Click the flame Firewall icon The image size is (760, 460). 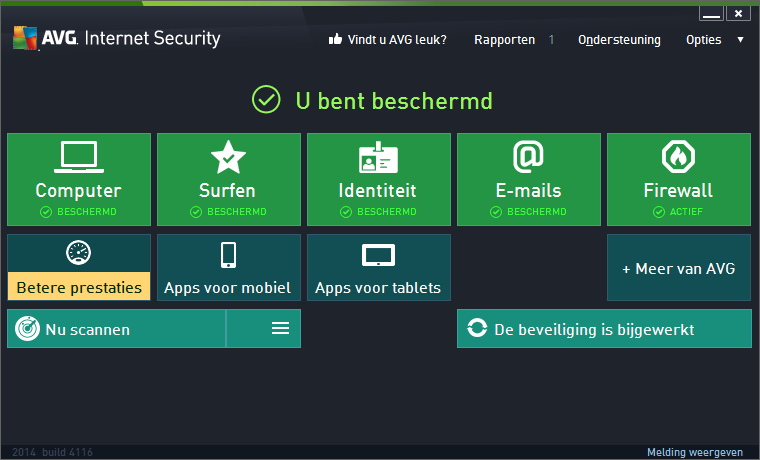[678, 157]
